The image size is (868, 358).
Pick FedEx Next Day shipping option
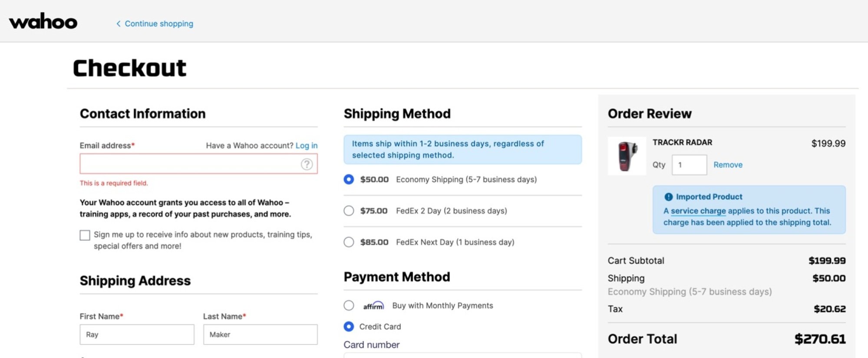[x=349, y=242]
